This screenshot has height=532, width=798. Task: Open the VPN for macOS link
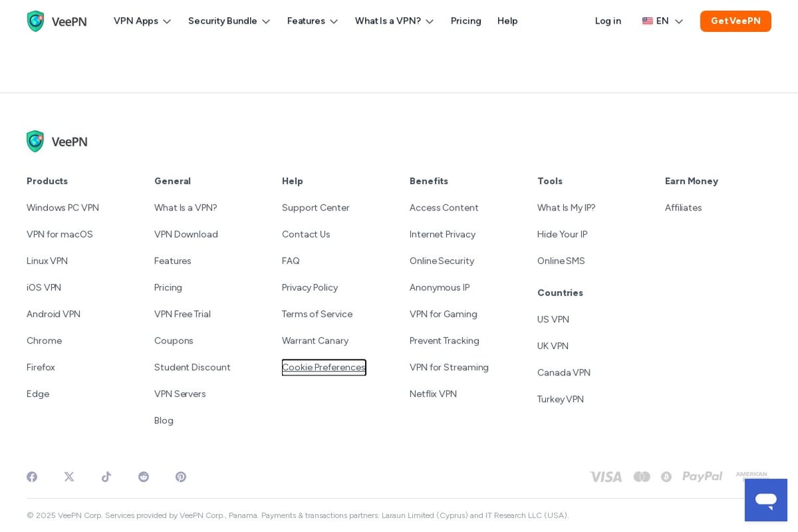click(60, 234)
